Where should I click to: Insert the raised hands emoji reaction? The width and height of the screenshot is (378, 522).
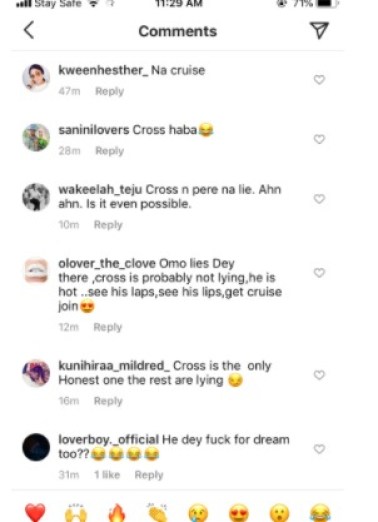76,512
